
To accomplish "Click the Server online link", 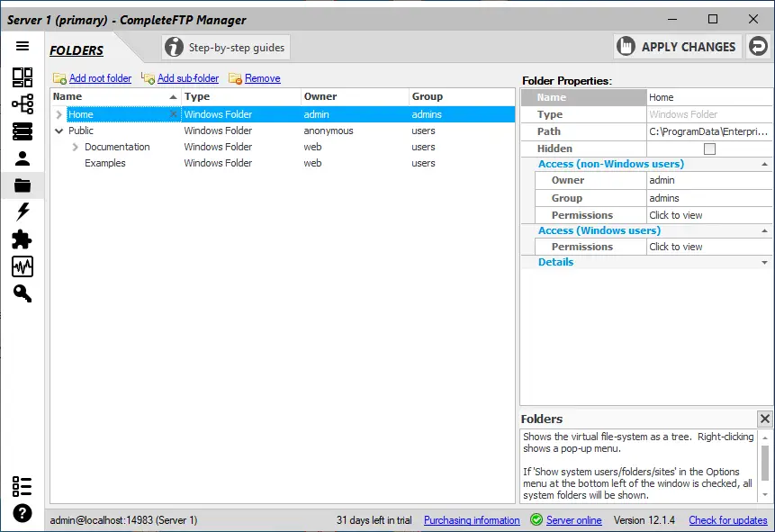I will [x=574, y=520].
